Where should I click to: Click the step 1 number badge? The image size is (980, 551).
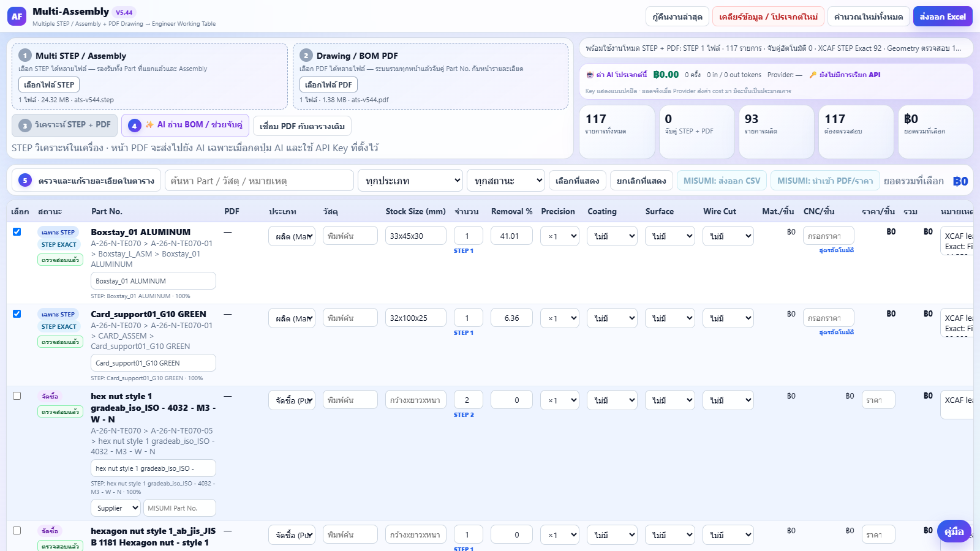[25, 55]
